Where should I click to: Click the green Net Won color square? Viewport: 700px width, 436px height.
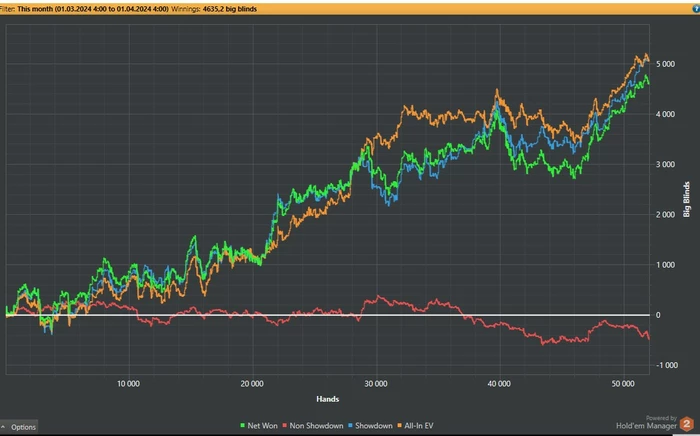coord(242,426)
